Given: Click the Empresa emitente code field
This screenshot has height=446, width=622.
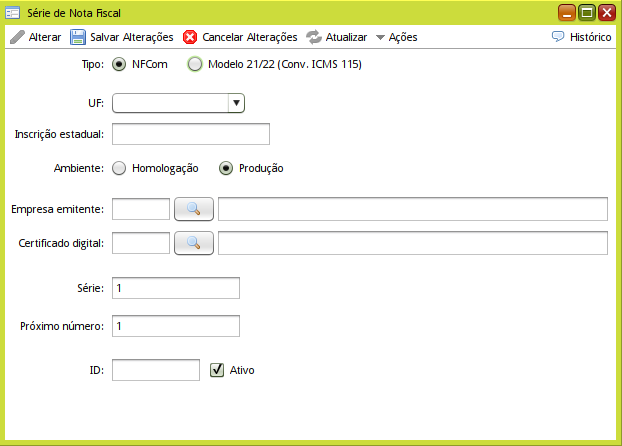Looking at the screenshot, I should tap(141, 209).
